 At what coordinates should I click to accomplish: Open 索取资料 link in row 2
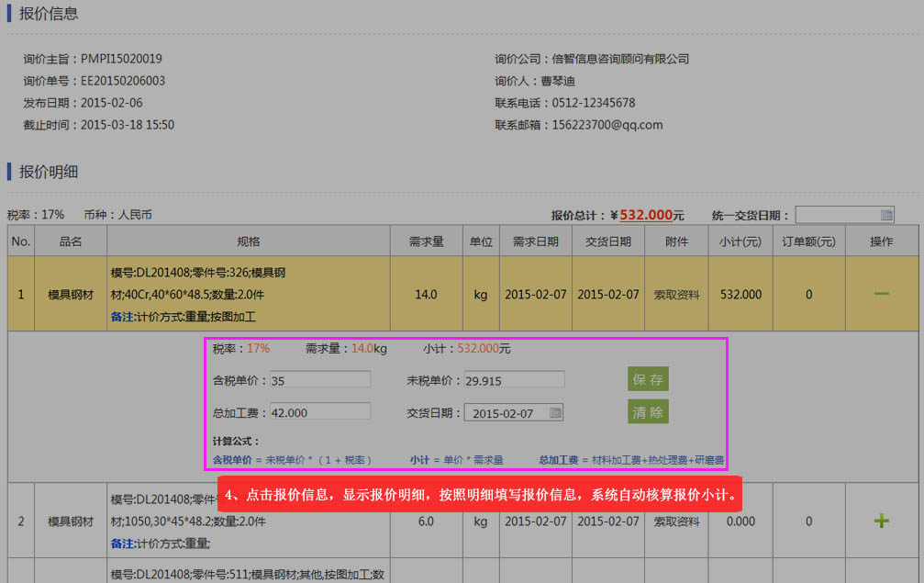(676, 521)
